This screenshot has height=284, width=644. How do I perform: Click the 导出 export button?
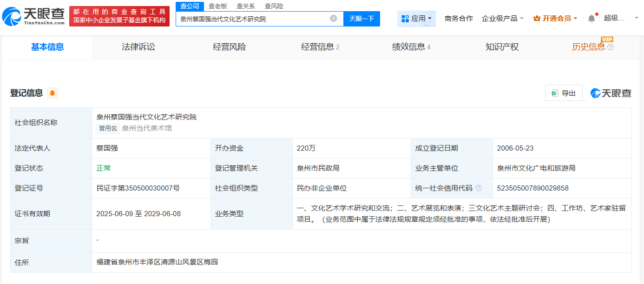[x=565, y=92]
